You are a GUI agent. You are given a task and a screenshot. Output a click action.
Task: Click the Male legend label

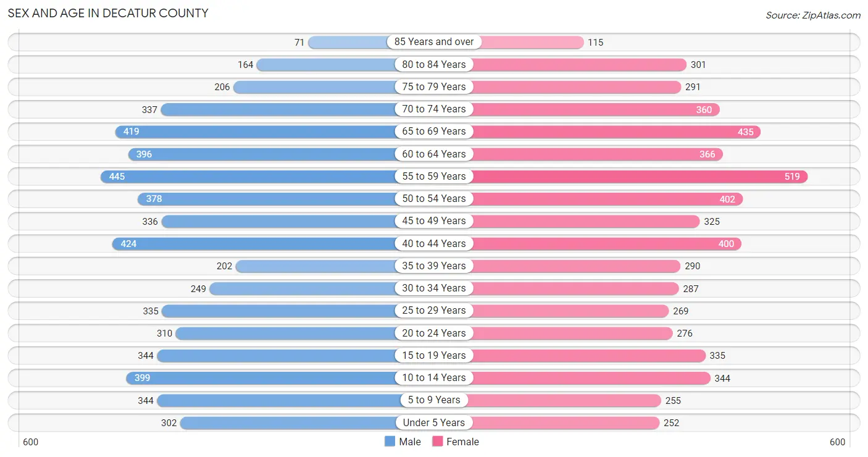(x=410, y=442)
